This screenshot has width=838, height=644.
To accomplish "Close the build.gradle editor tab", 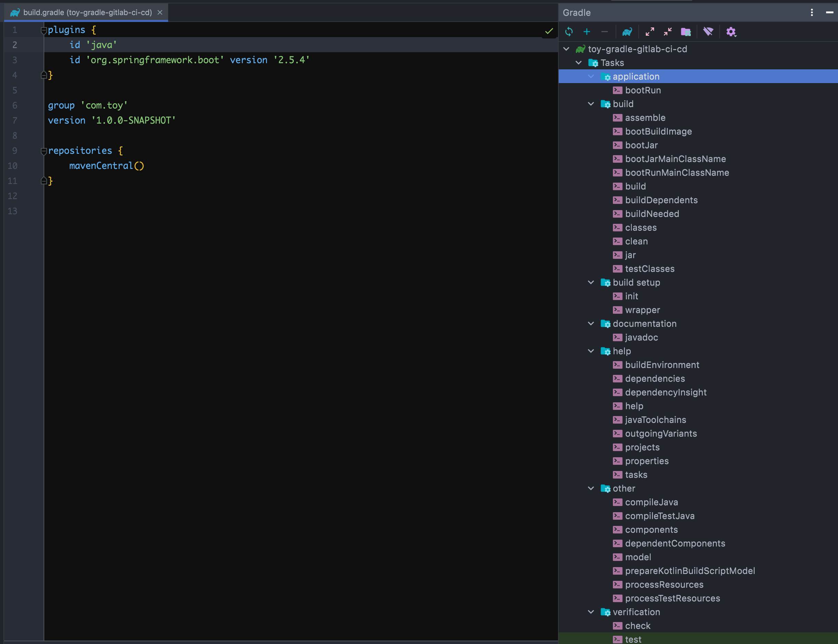I will pos(160,13).
